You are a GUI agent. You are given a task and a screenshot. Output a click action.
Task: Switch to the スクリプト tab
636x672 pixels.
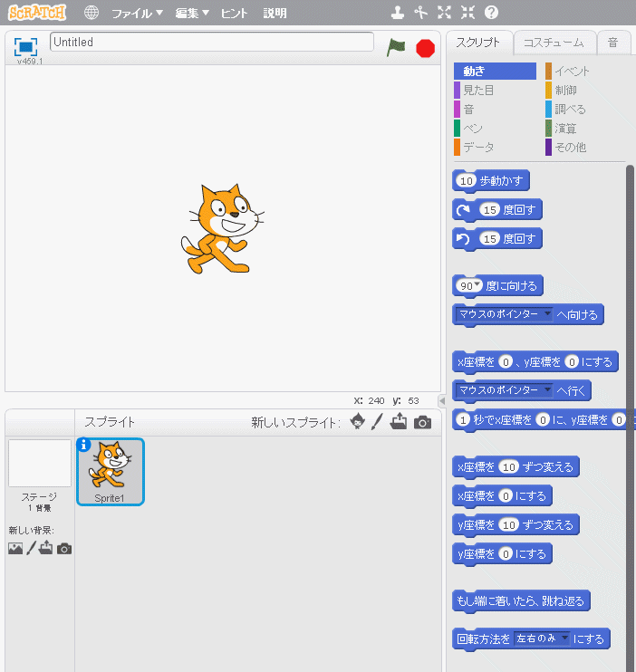(x=478, y=43)
